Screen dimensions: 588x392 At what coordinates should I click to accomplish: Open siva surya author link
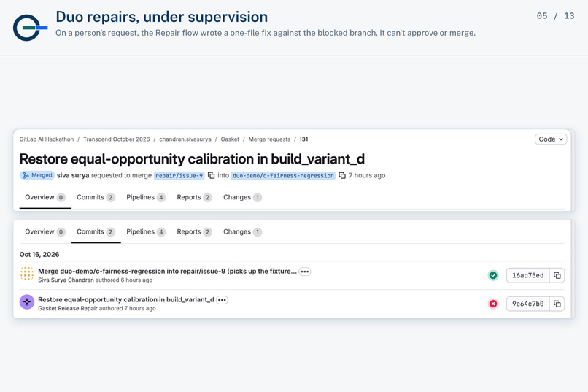73,175
